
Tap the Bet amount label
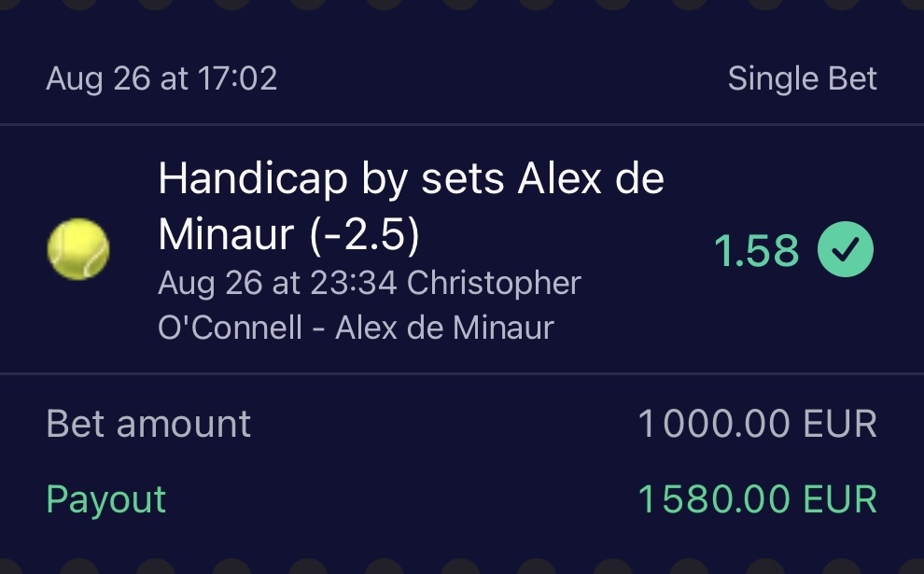(148, 425)
